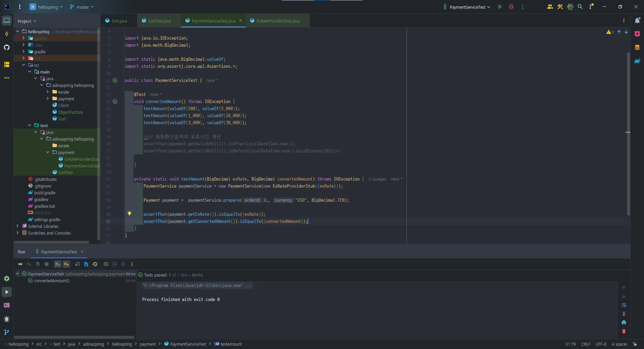Open the Terminal tool window
This screenshot has width=644, height=349.
pyautogui.click(x=7, y=305)
